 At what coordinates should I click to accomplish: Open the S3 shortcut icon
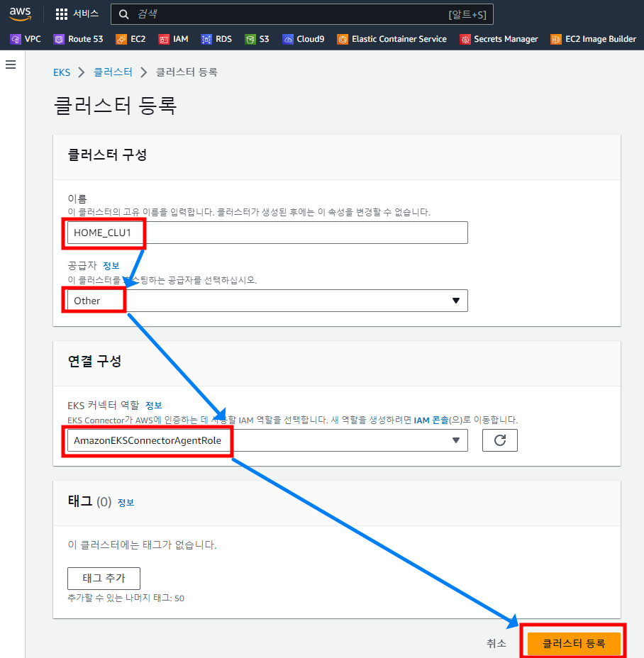250,40
